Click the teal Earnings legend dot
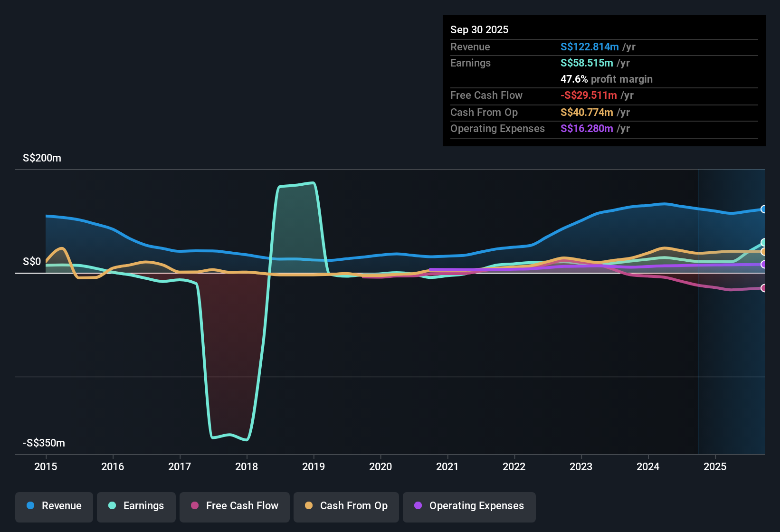The height and width of the screenshot is (532, 780). coord(112,506)
